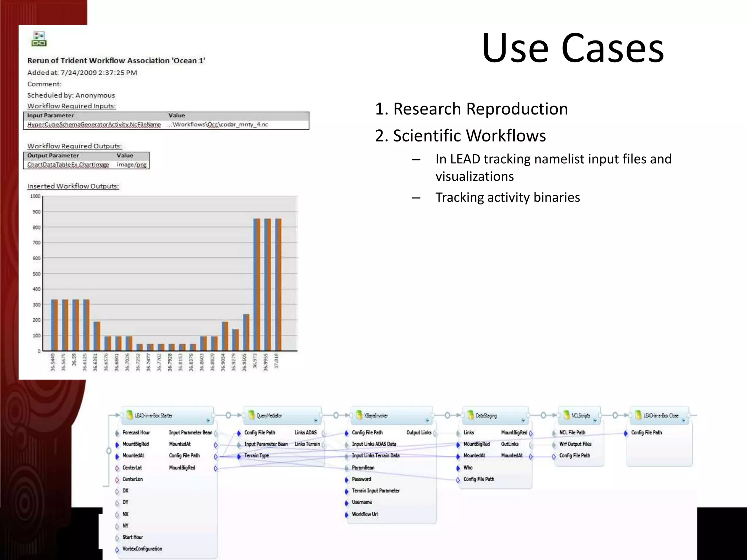Click the Links ADAS output port
The height and width of the screenshot is (560, 747).
323,433
